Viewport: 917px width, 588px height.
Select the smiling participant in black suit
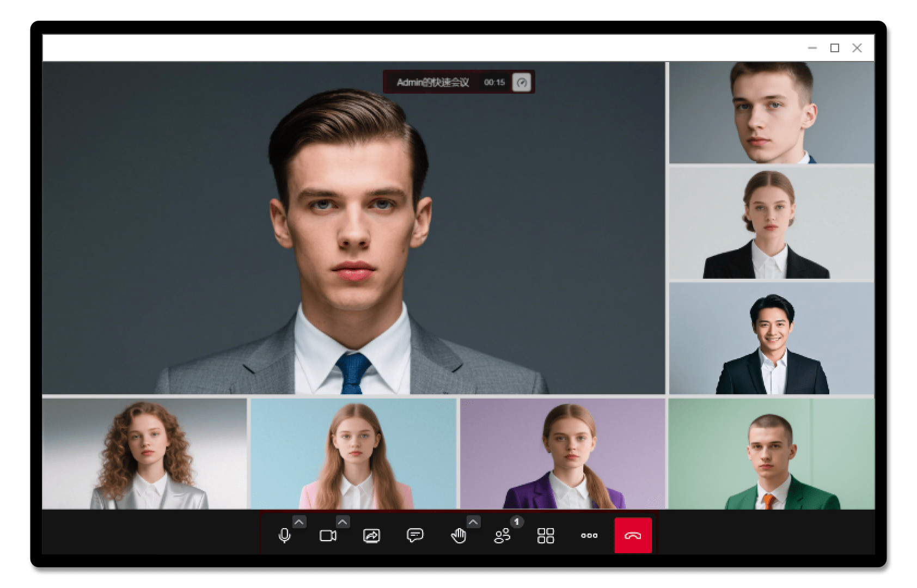[x=771, y=338]
